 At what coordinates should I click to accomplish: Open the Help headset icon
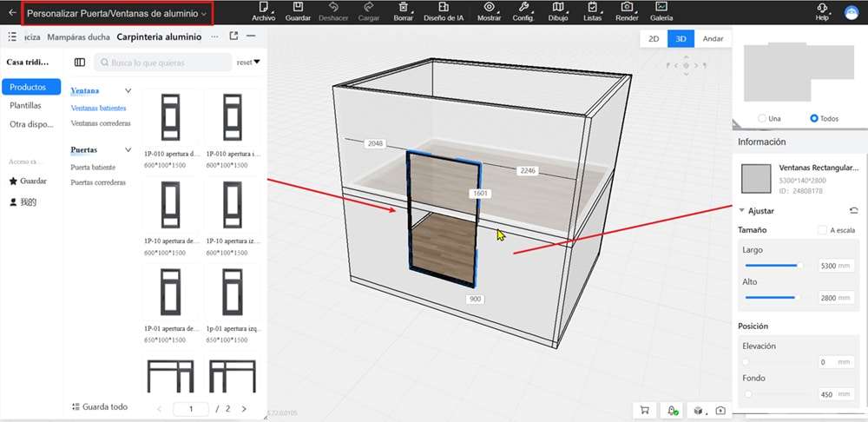tap(822, 11)
